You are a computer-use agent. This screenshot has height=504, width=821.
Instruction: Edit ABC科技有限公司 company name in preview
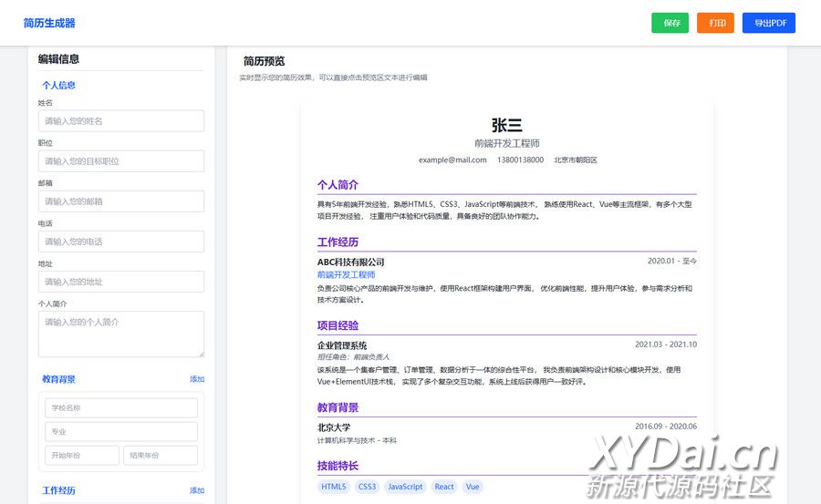(351, 262)
